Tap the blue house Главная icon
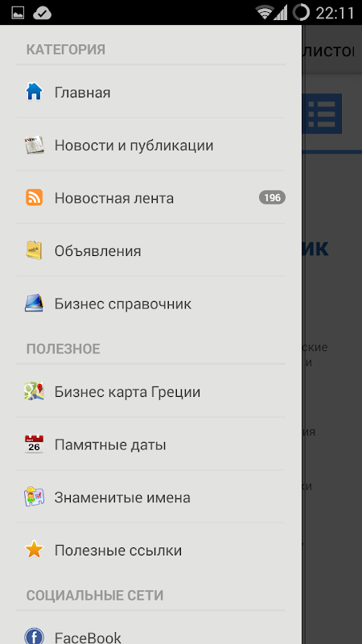 [34, 92]
